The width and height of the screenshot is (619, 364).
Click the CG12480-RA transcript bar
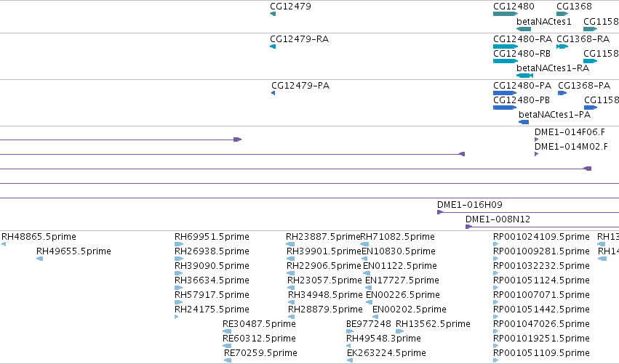[x=505, y=46]
